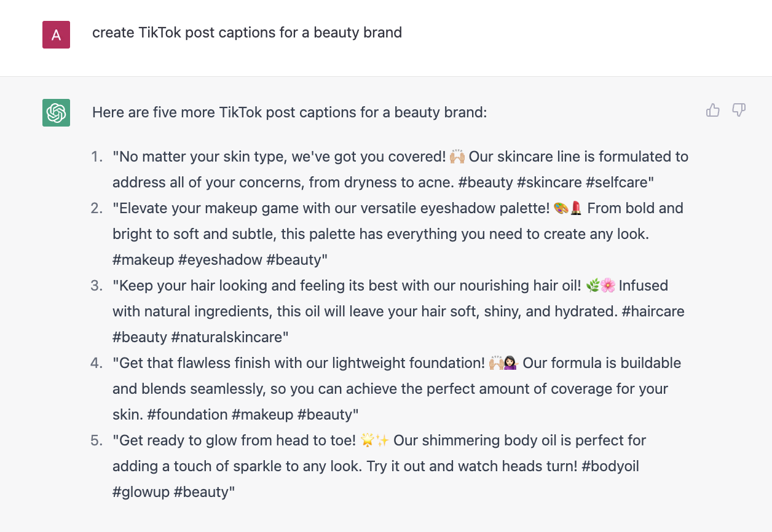The height and width of the screenshot is (532, 772).
Task: Click the sparkles emoji in caption five
Action: click(x=382, y=440)
